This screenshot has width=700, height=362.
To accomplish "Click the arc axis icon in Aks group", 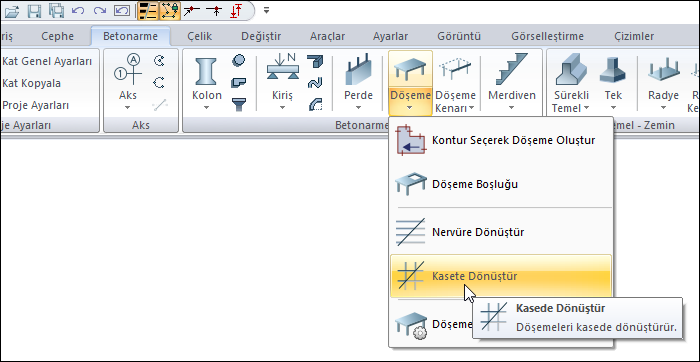I will click(x=159, y=83).
